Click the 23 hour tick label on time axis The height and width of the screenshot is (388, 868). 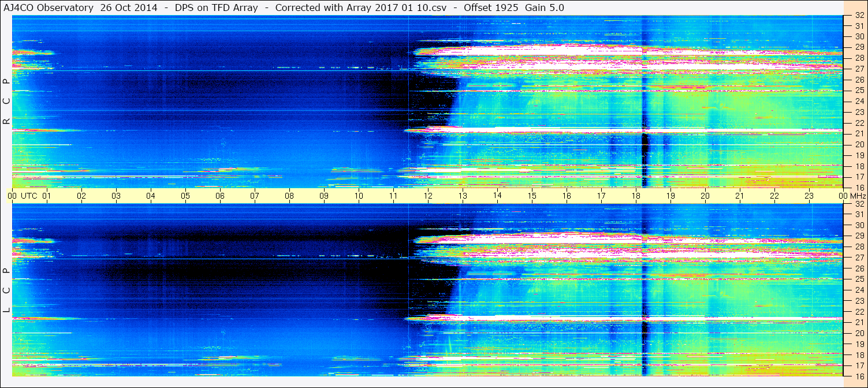pyautogui.click(x=809, y=196)
